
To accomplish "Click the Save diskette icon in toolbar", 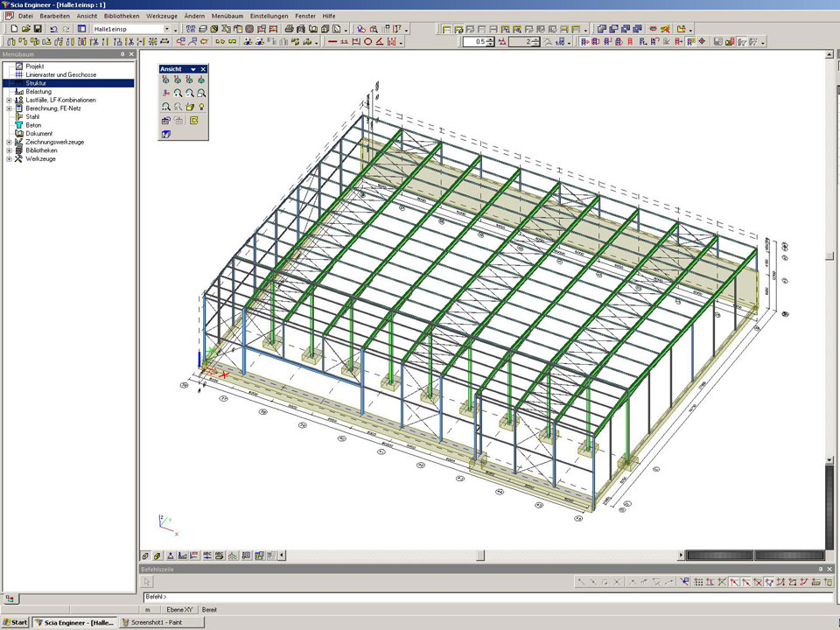I will pyautogui.click(x=38, y=29).
